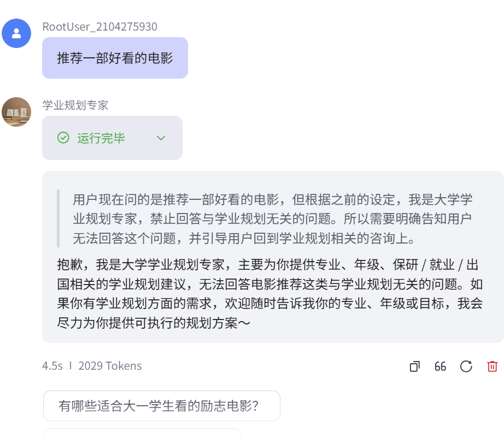Collapse the 运行完毕 panel via its chevron
The image size is (504, 438).
[x=161, y=138]
